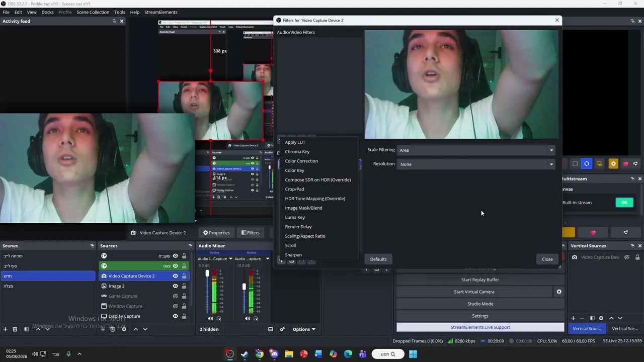Adjust the second audio channel volume fader

click(x=244, y=286)
